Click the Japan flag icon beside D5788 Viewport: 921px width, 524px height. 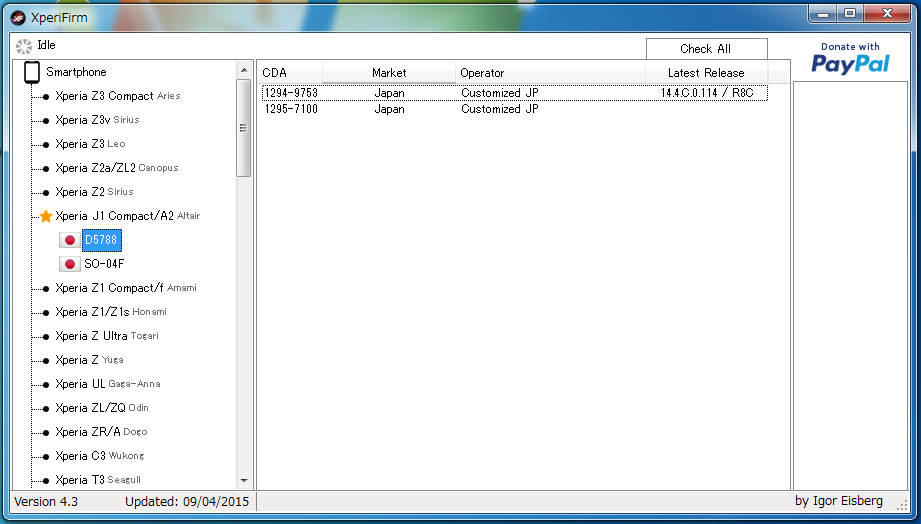69,240
